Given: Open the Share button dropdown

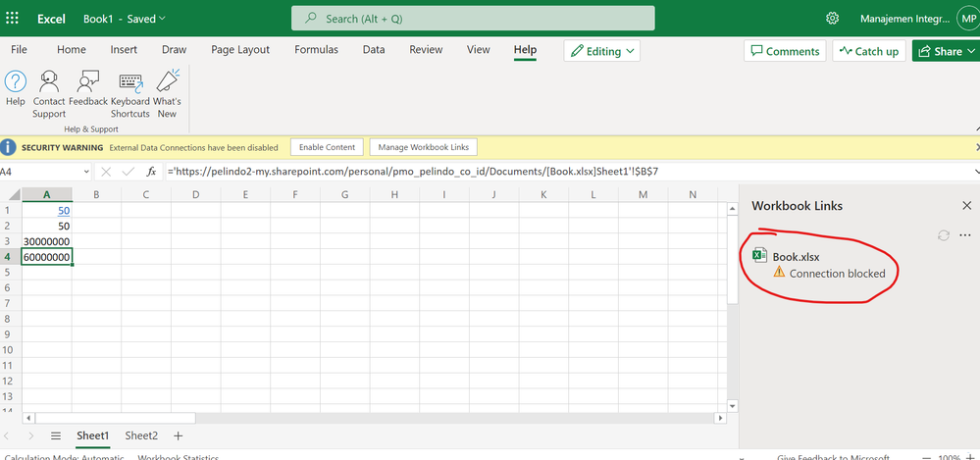Looking at the screenshot, I should 971,51.
